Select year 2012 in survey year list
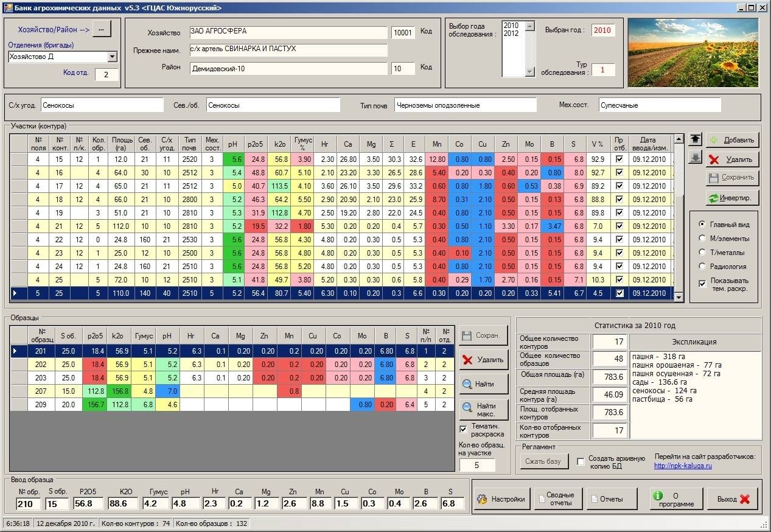Viewport: 771px width, 532px height. tap(511, 33)
